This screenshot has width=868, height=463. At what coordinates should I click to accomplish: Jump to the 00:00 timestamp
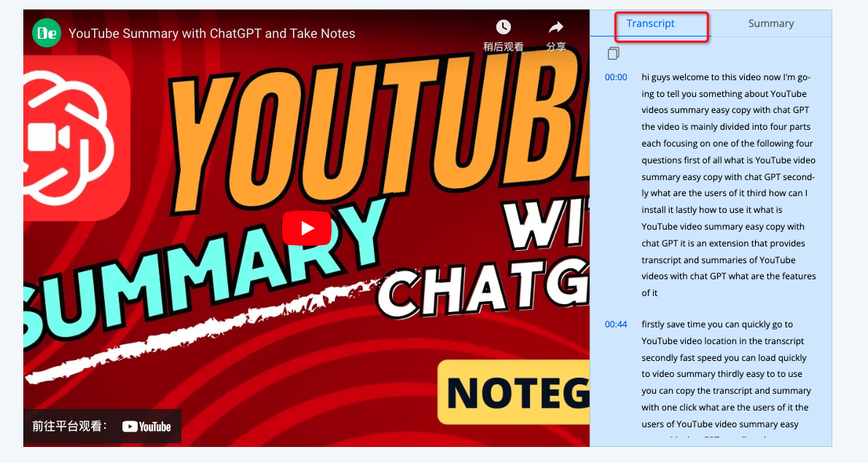pyautogui.click(x=616, y=77)
